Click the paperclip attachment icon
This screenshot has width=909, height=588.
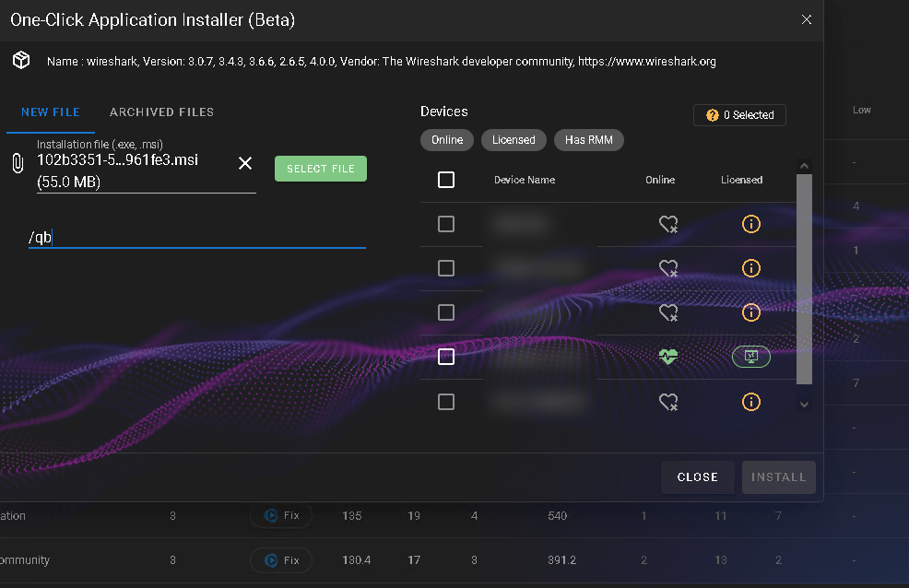(17, 165)
